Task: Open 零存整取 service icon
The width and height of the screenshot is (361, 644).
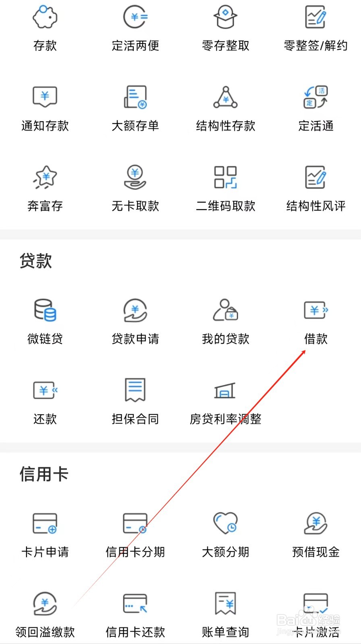Action: 226,17
